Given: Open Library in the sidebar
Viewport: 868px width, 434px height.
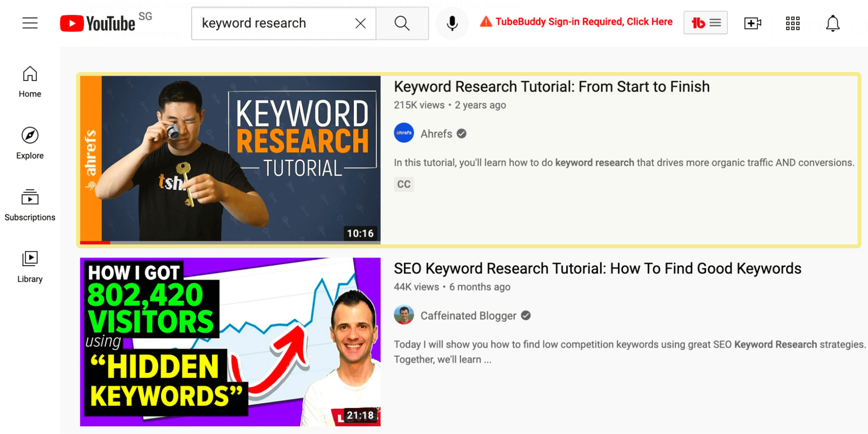Looking at the screenshot, I should coord(30,266).
